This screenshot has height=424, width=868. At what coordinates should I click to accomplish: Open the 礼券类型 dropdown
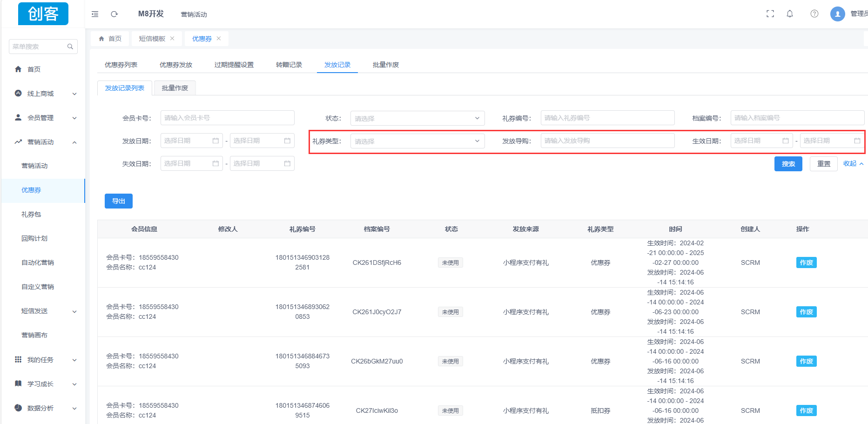tap(417, 141)
